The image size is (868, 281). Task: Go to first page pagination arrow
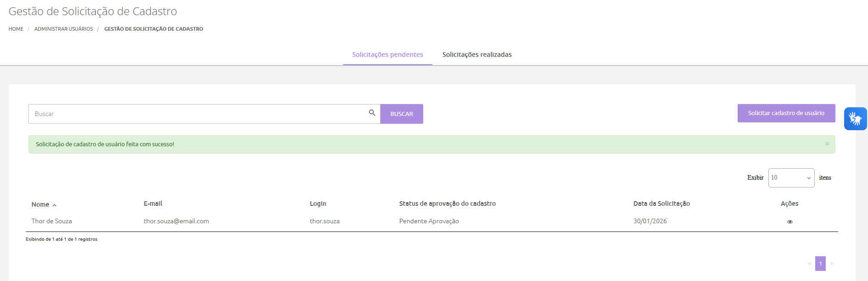point(809,264)
